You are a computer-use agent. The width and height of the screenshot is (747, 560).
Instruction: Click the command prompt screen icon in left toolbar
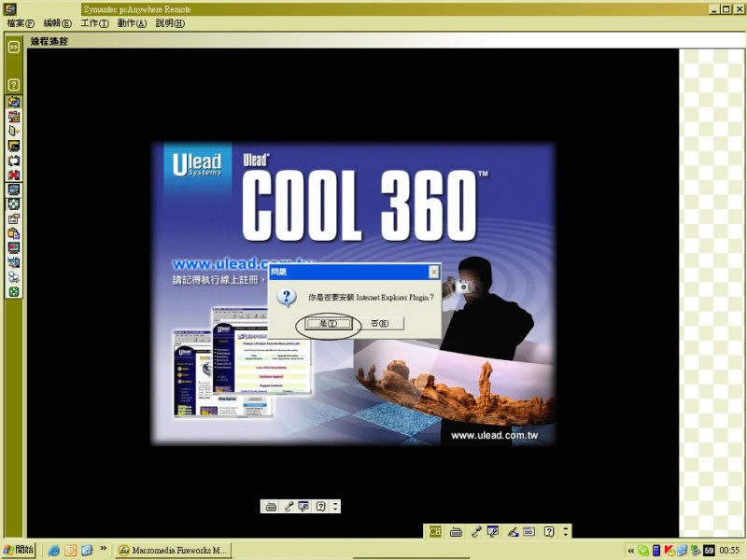pyautogui.click(x=14, y=146)
